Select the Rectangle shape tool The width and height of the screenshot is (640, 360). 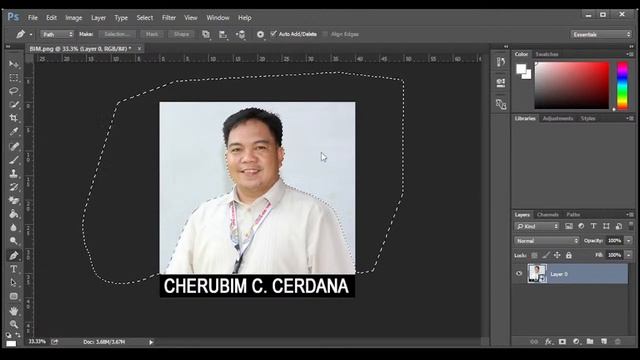coord(13,296)
